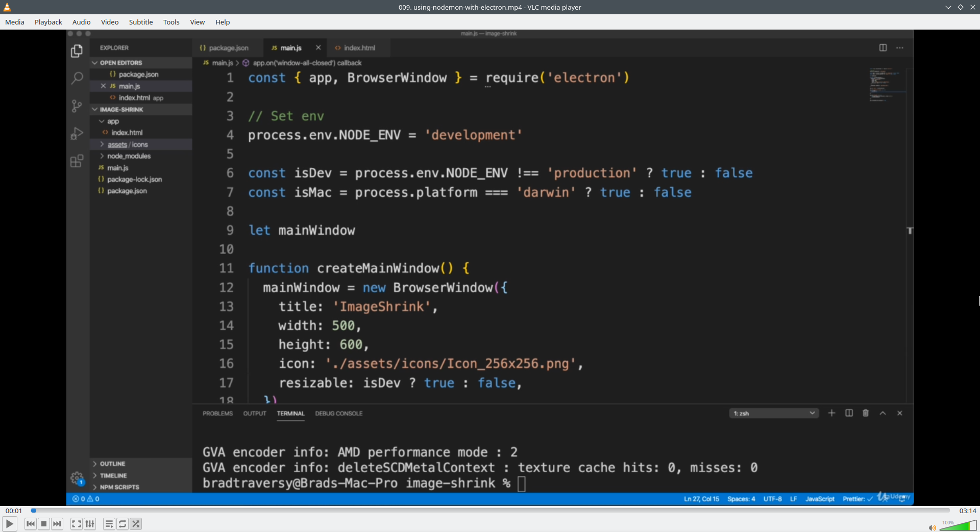Open the Media menu
The width and height of the screenshot is (980, 532).
(x=15, y=22)
